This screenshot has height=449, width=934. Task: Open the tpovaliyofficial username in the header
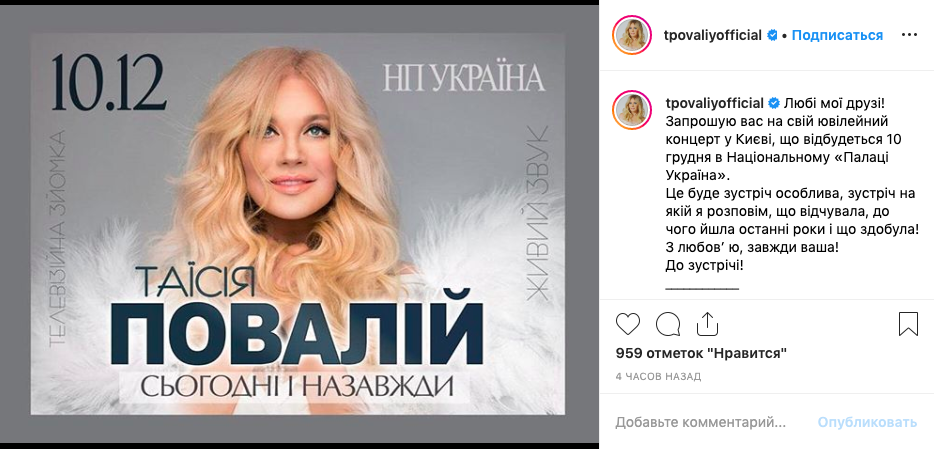pos(713,36)
